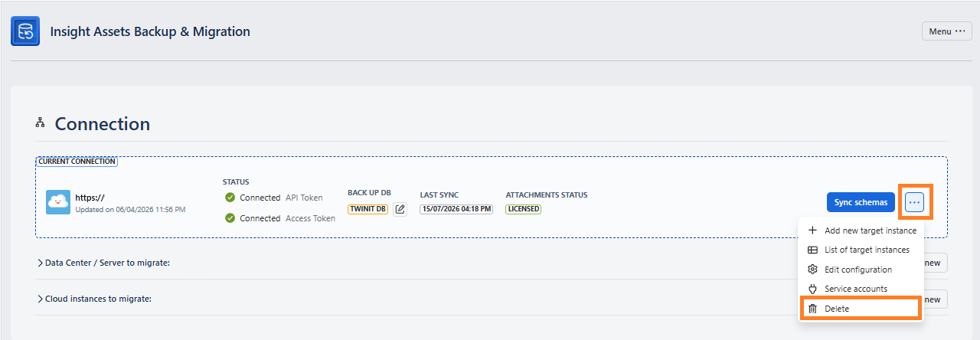Screen dimensions: 980x340
Task: Click the TWINIT DB badge
Action: coord(368,209)
